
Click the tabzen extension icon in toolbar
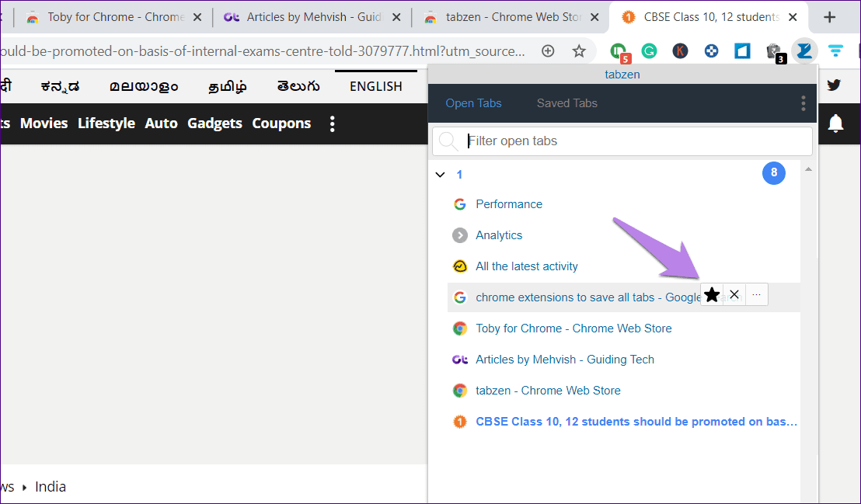click(x=804, y=51)
